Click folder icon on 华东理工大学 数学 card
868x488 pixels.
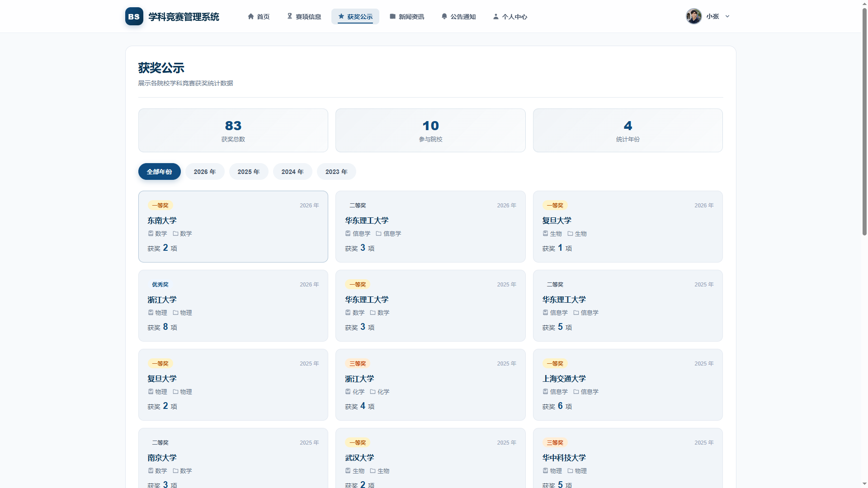[x=373, y=313]
